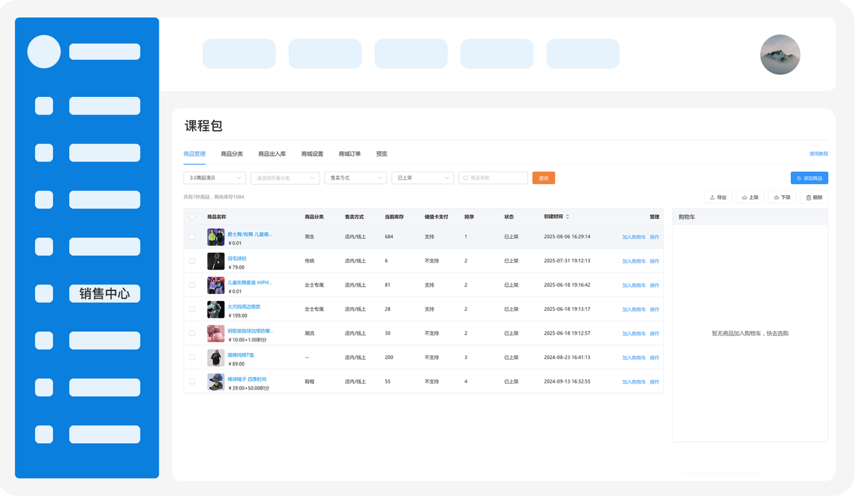868x498 pixels.
Task: Toggle the select-all checkbox in table header
Action: (192, 217)
